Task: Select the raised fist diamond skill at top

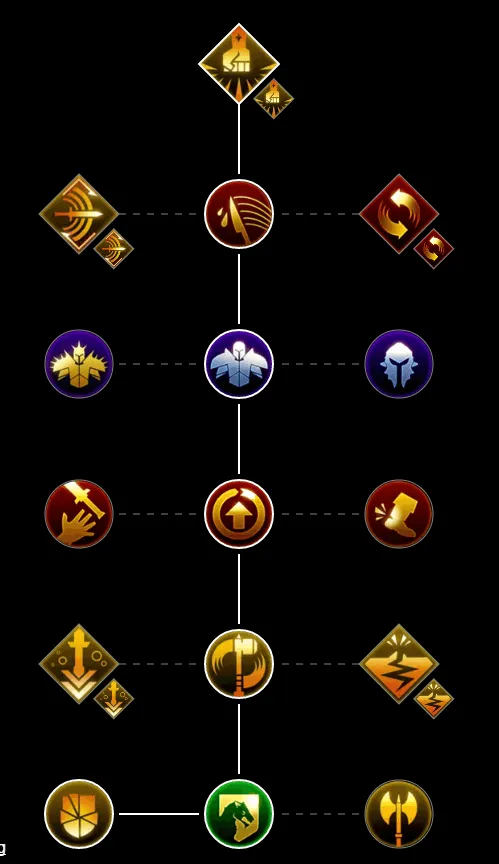Action: [x=238, y=63]
